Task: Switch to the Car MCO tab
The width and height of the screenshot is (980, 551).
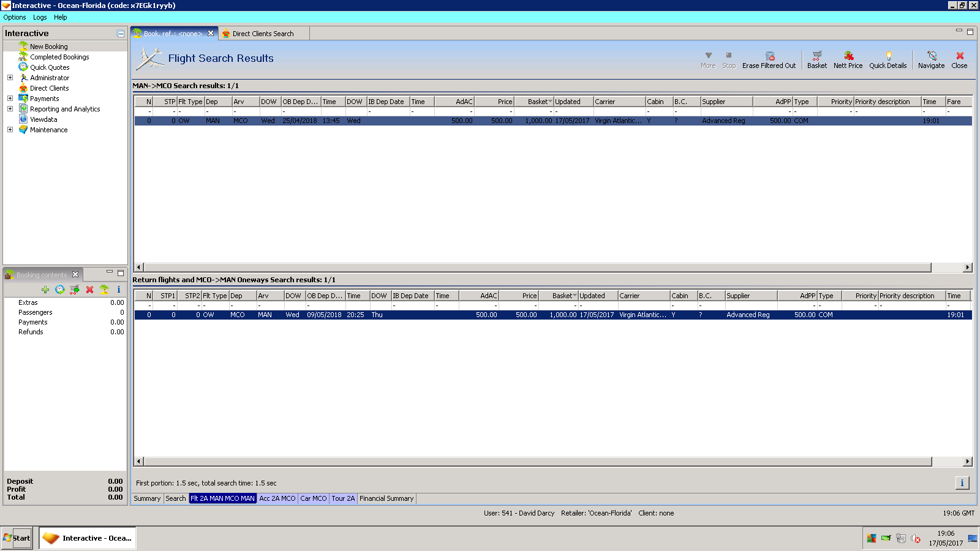Action: [x=314, y=498]
